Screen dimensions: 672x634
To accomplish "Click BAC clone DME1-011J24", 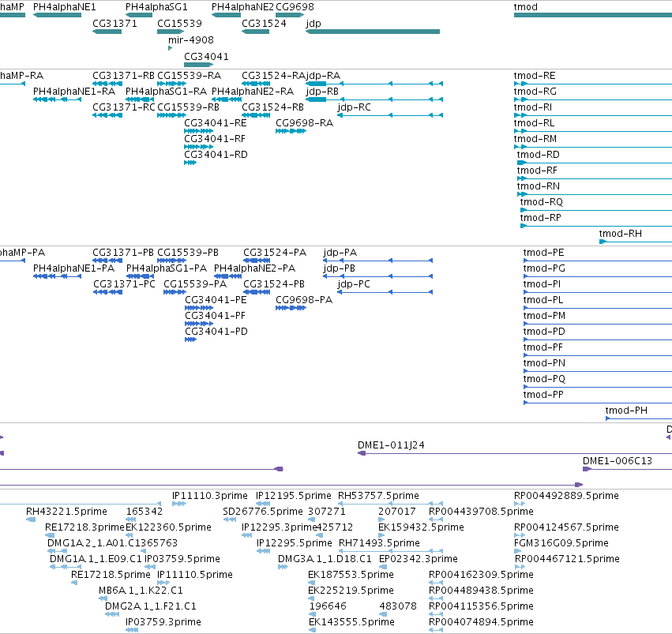I will (392, 445).
